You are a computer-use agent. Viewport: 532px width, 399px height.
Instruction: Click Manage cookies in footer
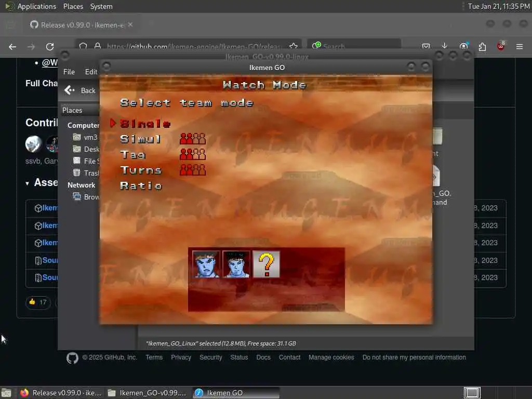(x=331, y=357)
